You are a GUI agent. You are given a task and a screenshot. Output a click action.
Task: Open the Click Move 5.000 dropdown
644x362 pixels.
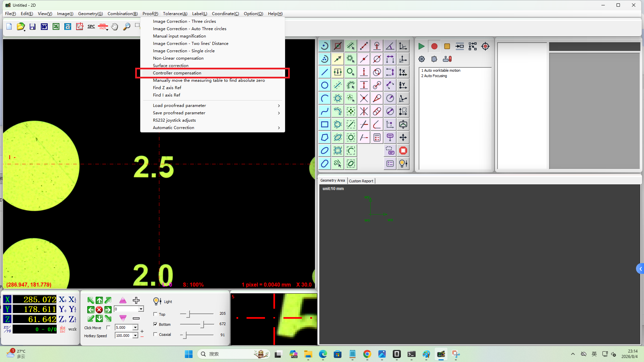pos(135,327)
